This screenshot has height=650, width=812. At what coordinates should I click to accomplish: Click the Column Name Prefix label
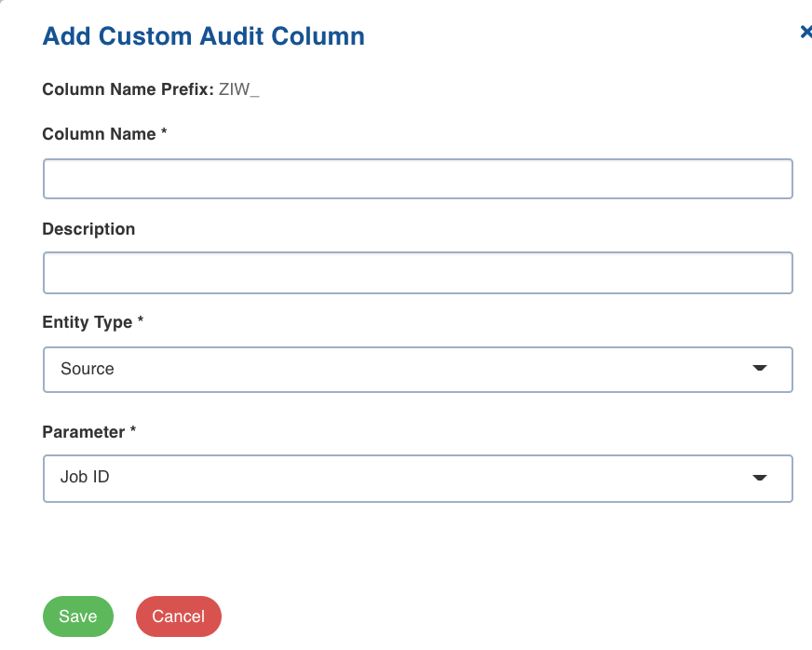[128, 89]
